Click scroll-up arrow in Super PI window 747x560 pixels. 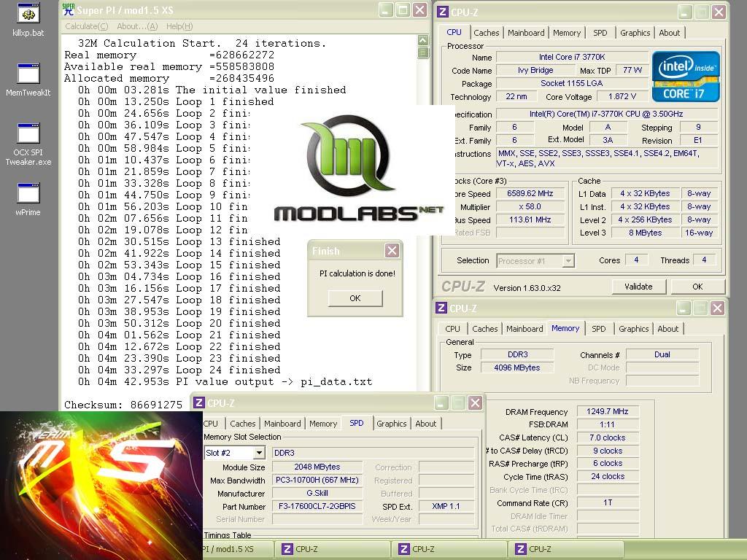[x=423, y=40]
